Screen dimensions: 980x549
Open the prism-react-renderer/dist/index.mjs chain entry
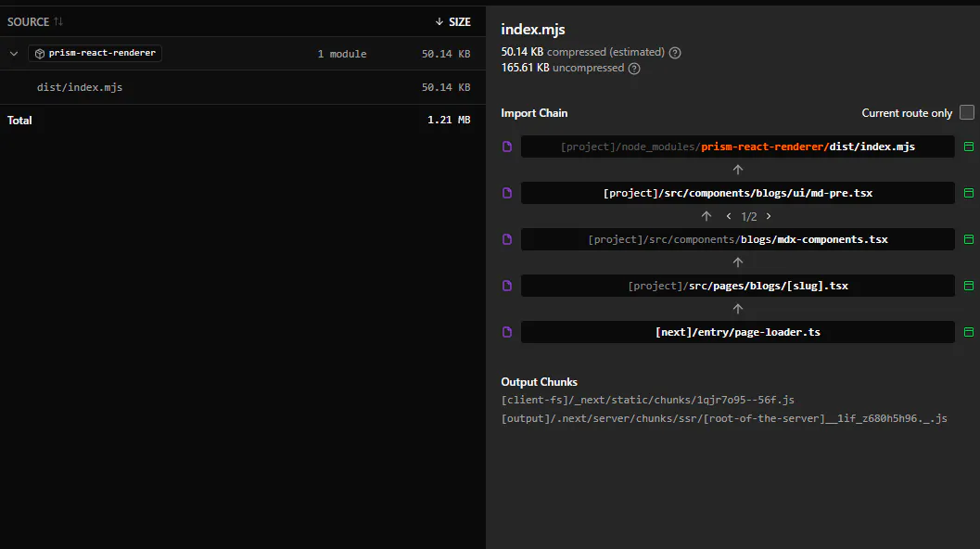pyautogui.click(x=737, y=147)
